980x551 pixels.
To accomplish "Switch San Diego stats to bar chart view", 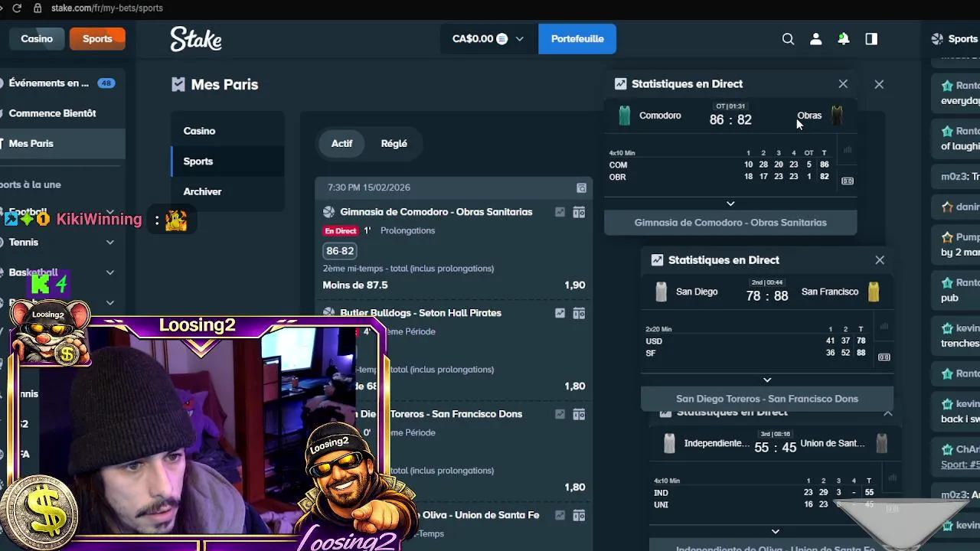I will point(884,326).
